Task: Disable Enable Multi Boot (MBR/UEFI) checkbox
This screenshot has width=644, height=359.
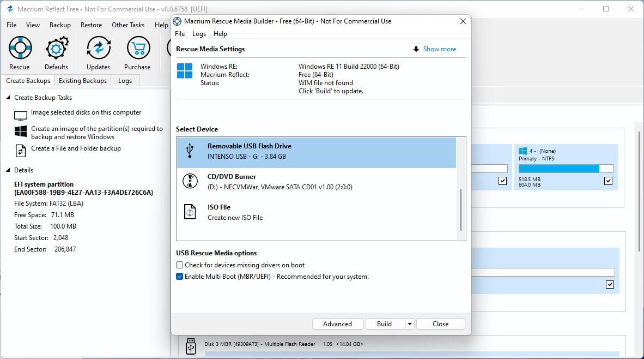Action: [x=179, y=277]
